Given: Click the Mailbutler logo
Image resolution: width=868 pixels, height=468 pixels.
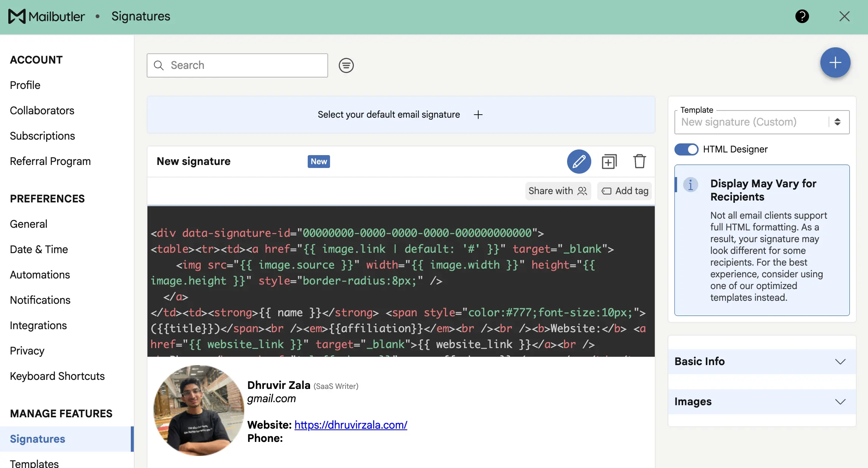Looking at the screenshot, I should click(x=46, y=16).
